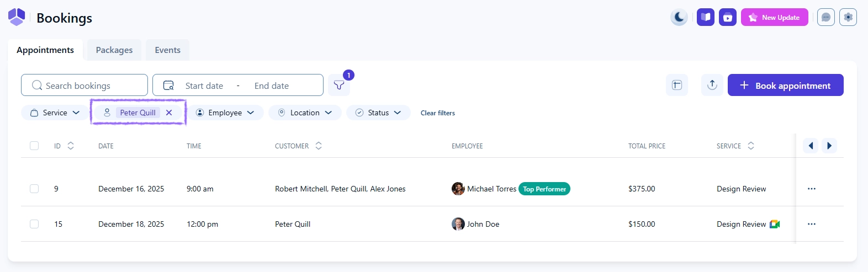Screen dimensions: 868x272
Task: Open the table columns layout icon
Action: click(677, 85)
